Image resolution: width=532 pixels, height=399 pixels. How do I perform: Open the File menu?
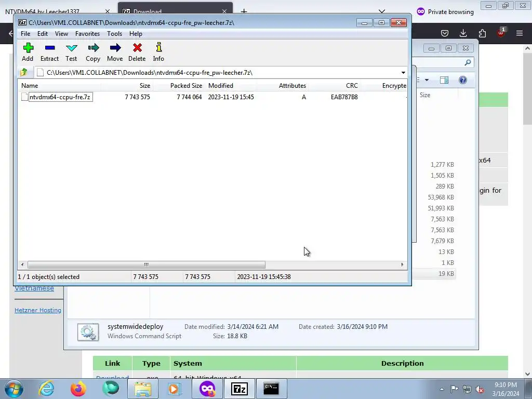click(x=25, y=34)
